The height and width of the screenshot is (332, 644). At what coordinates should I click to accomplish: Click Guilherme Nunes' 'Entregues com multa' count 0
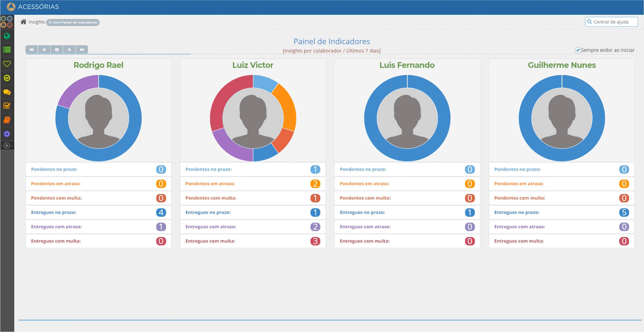click(624, 241)
